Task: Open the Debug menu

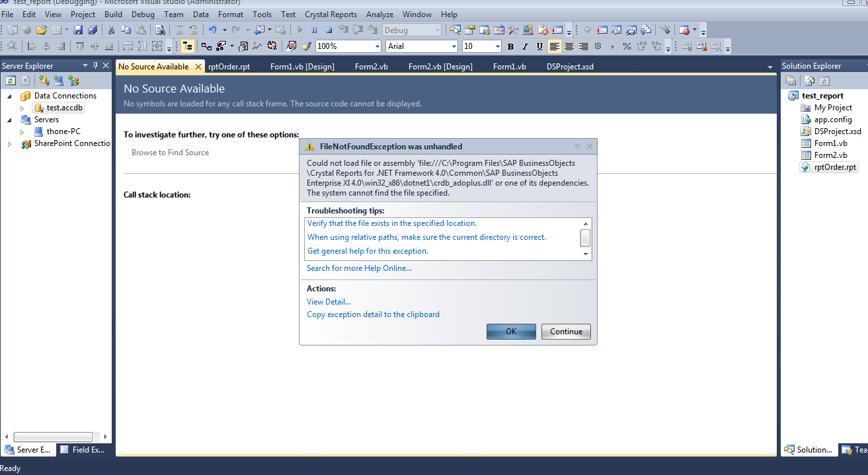Action: tap(142, 14)
